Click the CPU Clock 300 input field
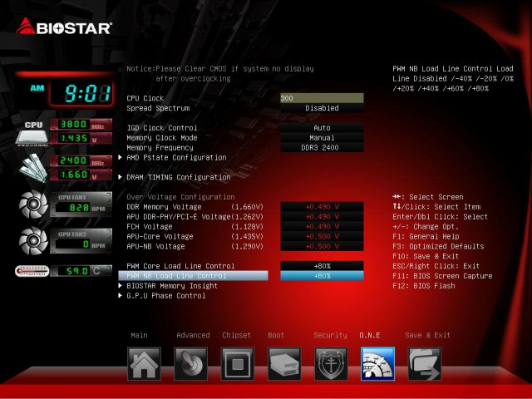 (x=322, y=98)
